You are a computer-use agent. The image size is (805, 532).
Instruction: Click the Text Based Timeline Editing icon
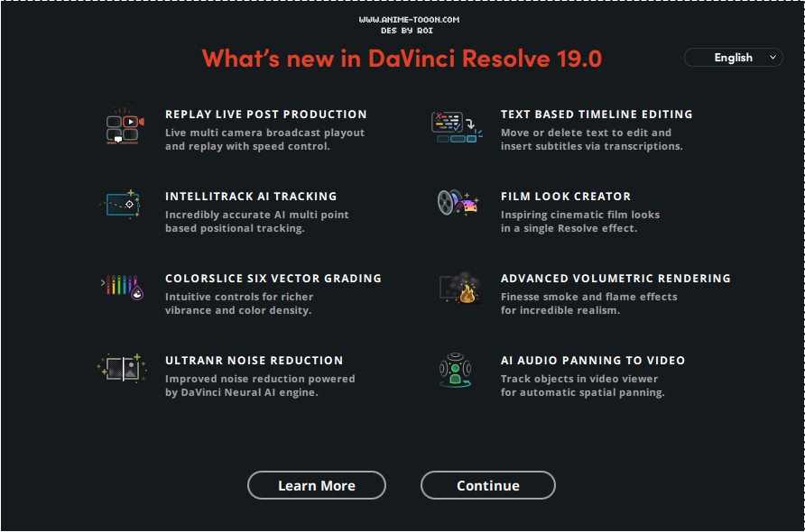coord(457,127)
